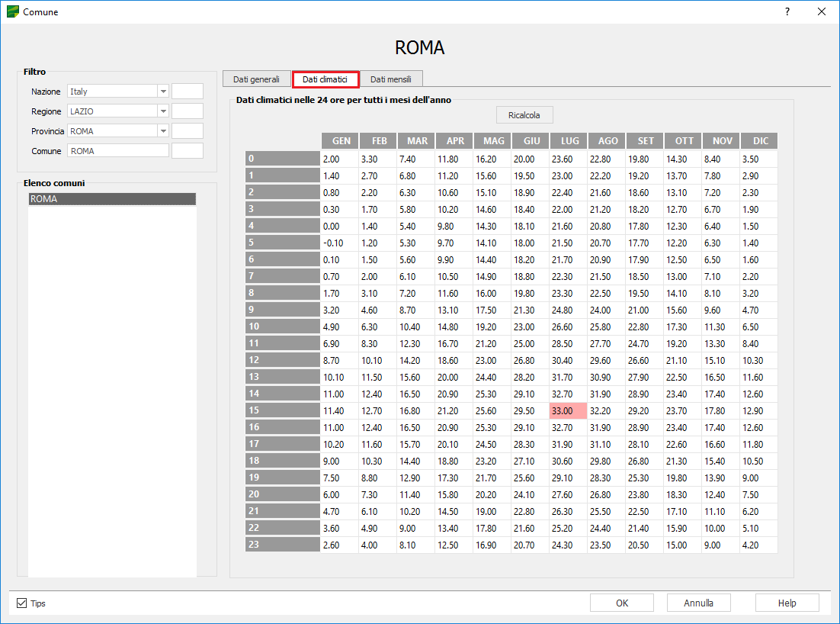Select row header for hour 12

pyautogui.click(x=283, y=360)
